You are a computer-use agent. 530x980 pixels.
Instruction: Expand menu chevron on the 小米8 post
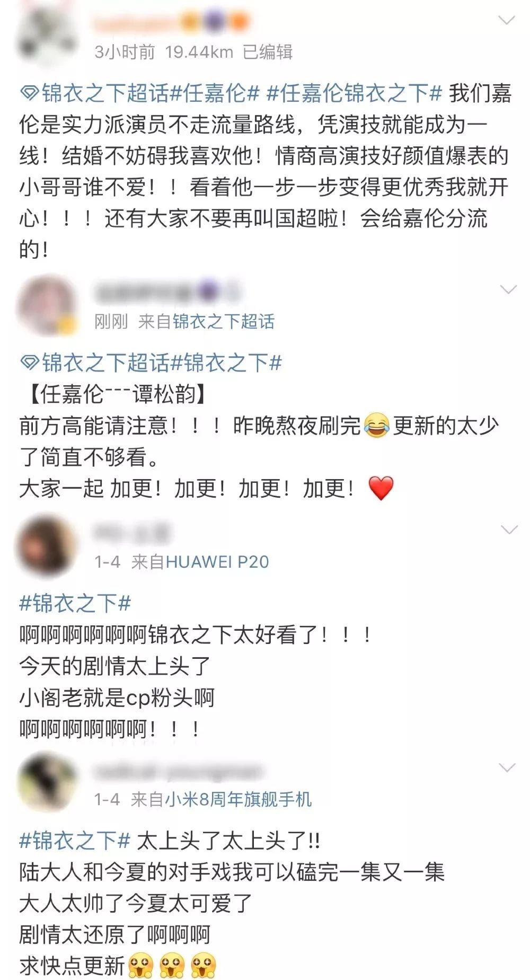click(507, 767)
